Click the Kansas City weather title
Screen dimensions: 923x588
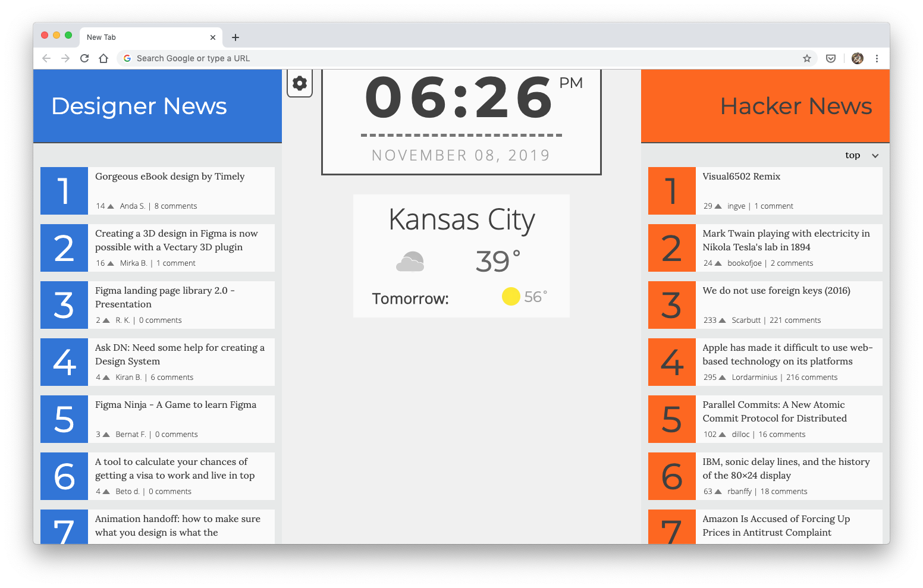[461, 220]
